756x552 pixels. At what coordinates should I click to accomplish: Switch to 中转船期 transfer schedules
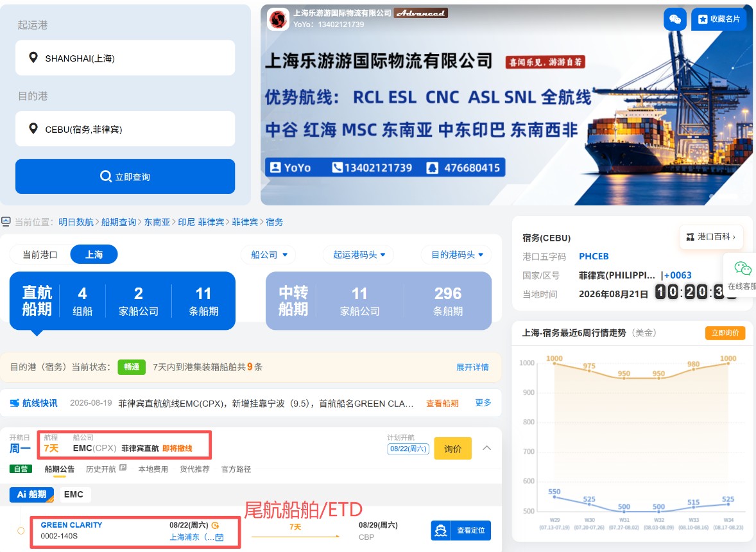click(x=379, y=301)
